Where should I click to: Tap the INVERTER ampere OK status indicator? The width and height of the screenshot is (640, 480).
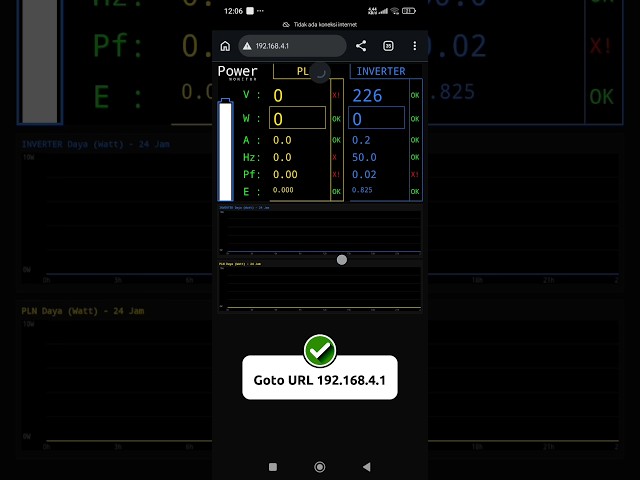tap(415, 140)
